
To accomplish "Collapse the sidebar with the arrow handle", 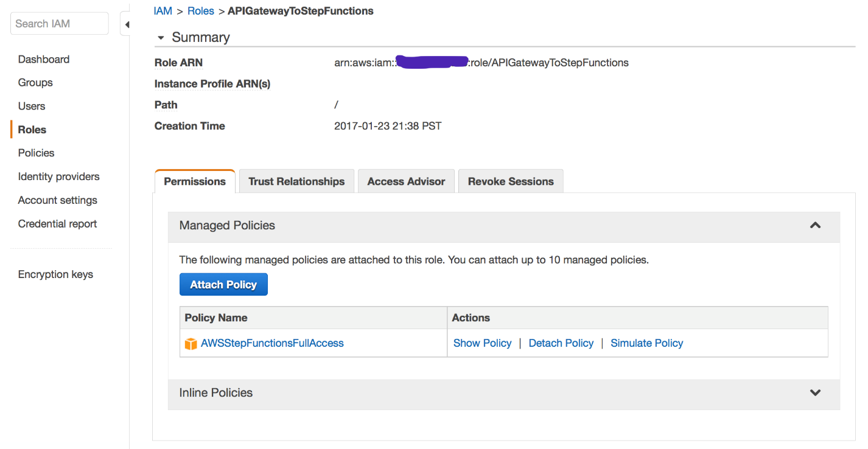I will click(126, 24).
